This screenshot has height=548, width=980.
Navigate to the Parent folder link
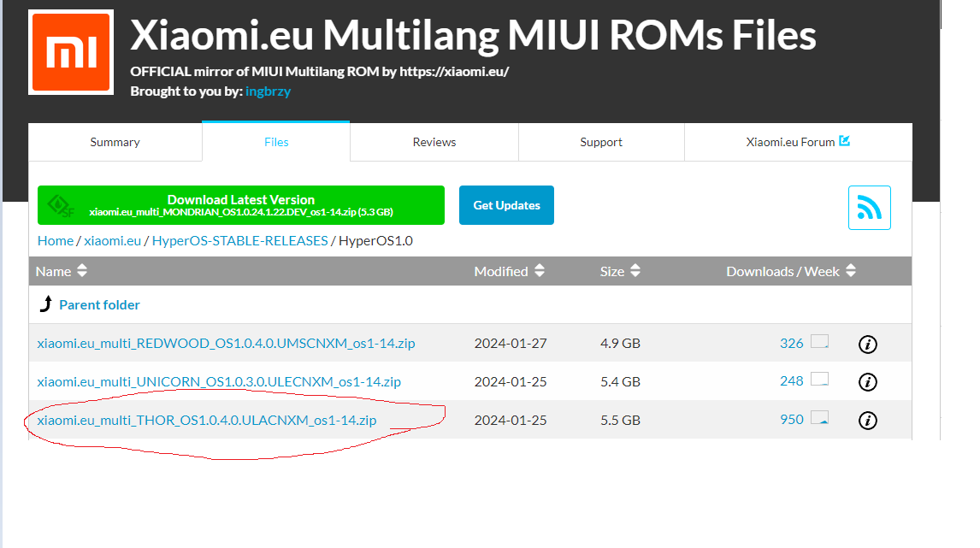click(x=99, y=305)
